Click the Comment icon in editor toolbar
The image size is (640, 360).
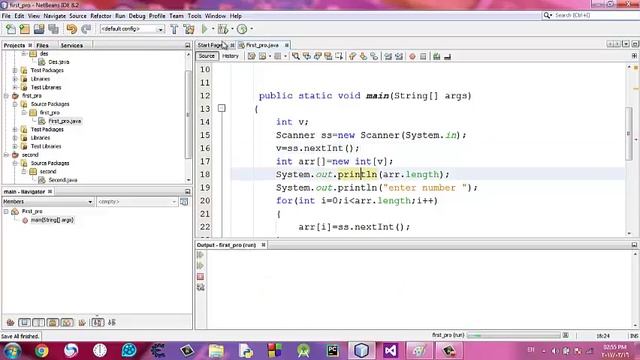[436, 56]
